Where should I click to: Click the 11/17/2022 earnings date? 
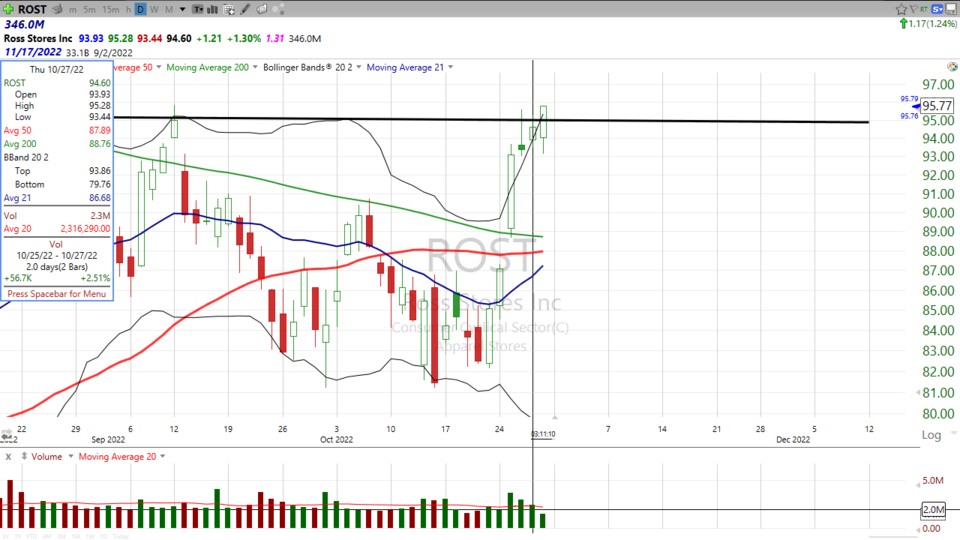[x=32, y=52]
